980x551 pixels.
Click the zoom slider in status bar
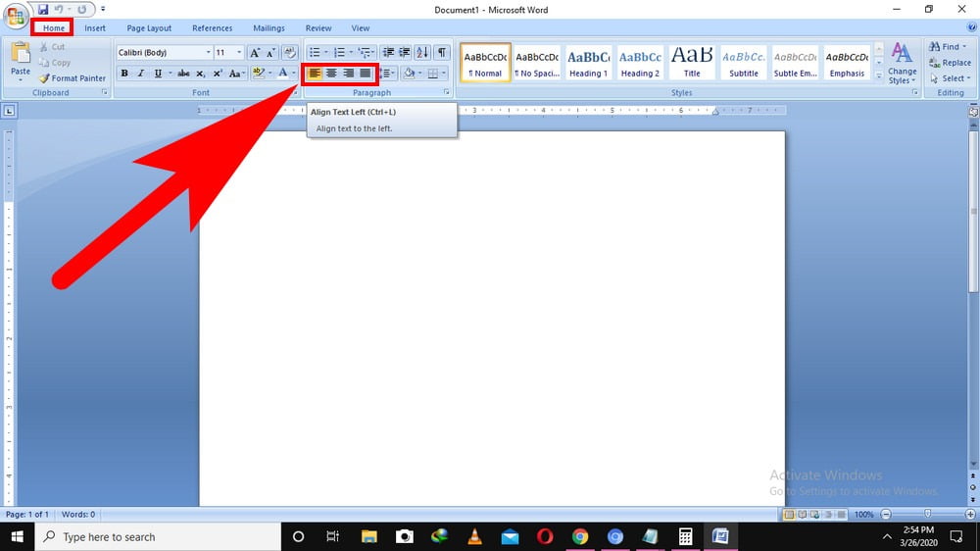pos(927,514)
